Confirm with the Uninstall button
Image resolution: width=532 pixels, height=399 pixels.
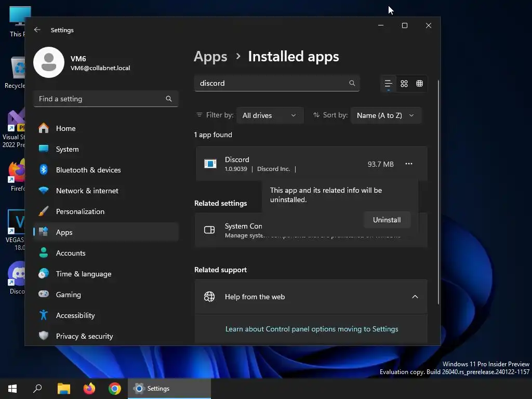tap(387, 220)
